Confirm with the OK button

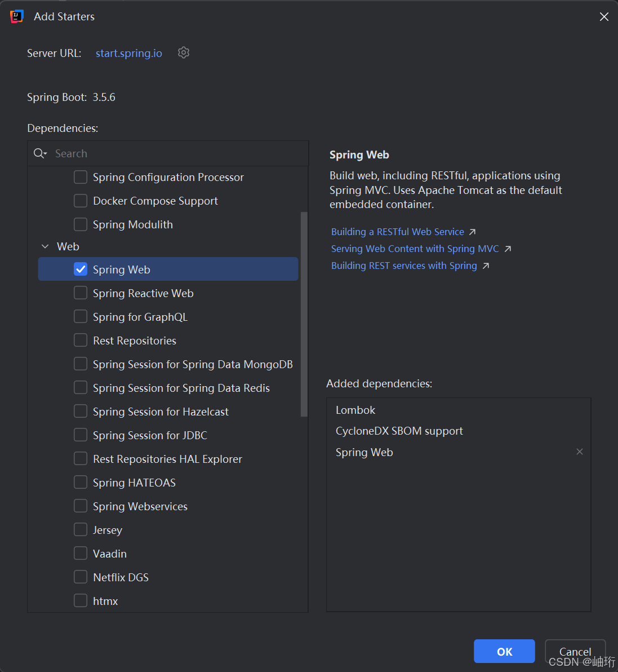tap(504, 652)
